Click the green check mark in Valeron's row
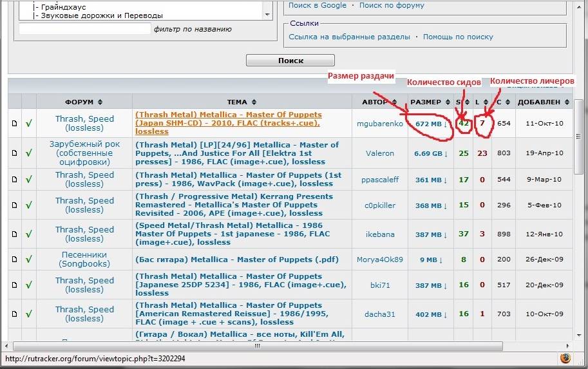 coord(29,153)
